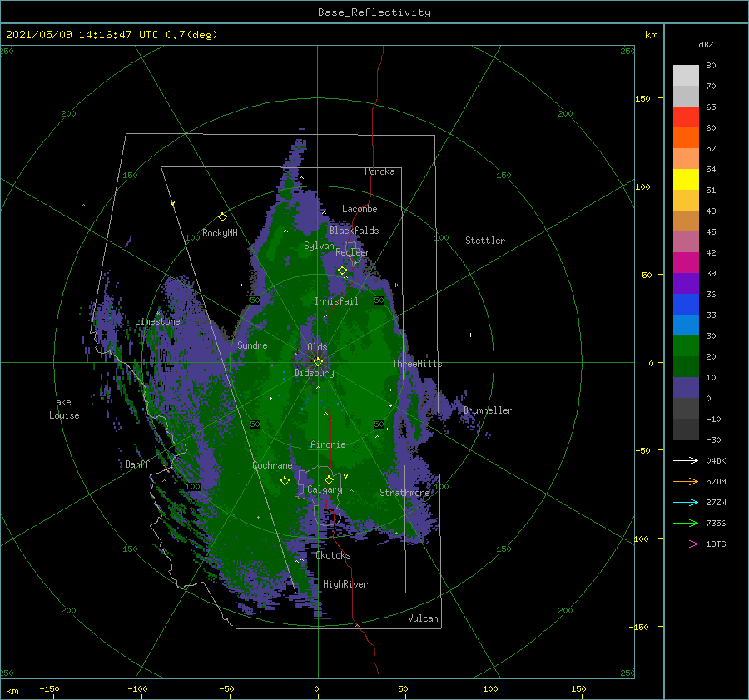Click the RockyMH label

(x=220, y=233)
